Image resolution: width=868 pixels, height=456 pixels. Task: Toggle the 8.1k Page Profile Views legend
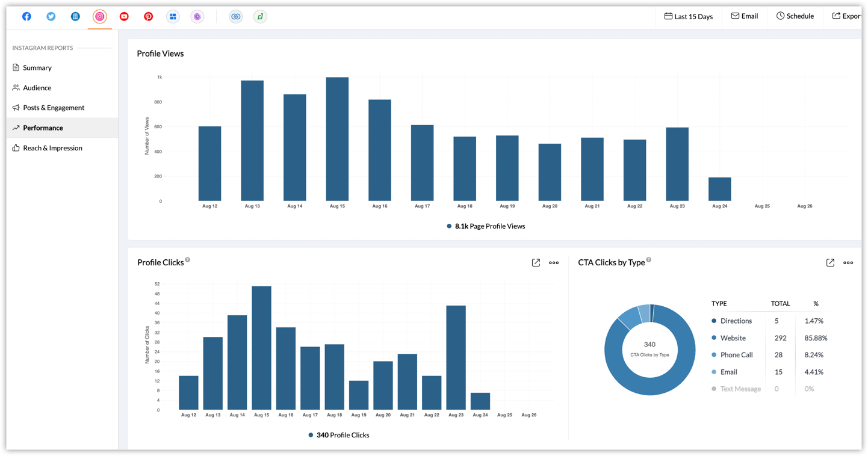click(x=486, y=226)
